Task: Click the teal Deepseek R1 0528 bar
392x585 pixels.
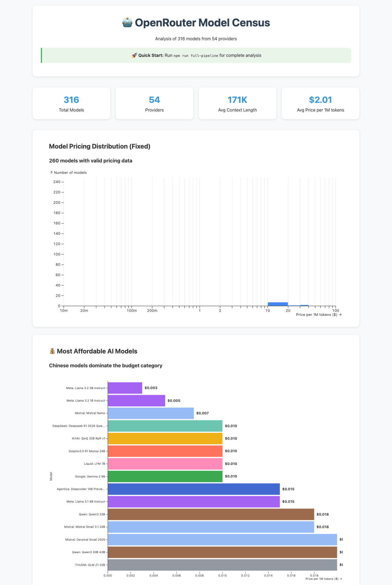Action: (165, 426)
